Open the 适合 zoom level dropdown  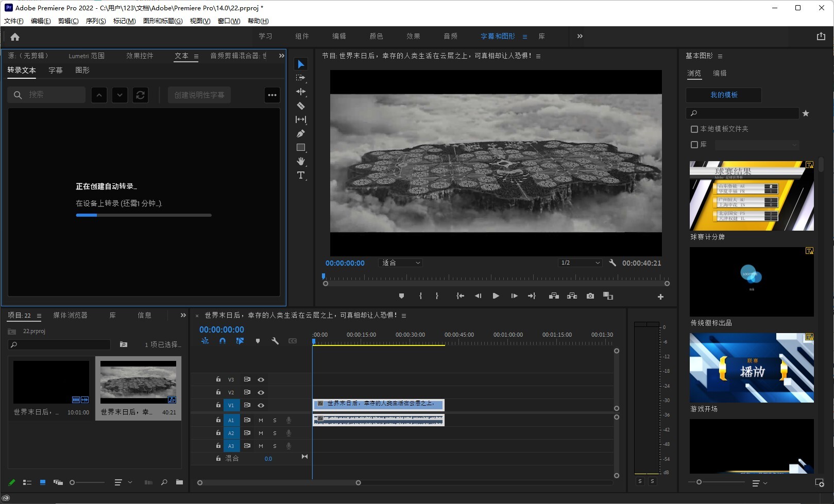pyautogui.click(x=401, y=263)
